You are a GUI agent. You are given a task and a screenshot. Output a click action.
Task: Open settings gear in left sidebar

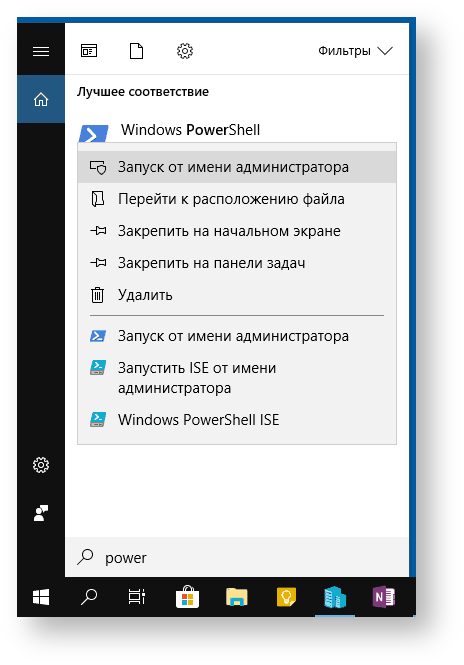pos(41,465)
